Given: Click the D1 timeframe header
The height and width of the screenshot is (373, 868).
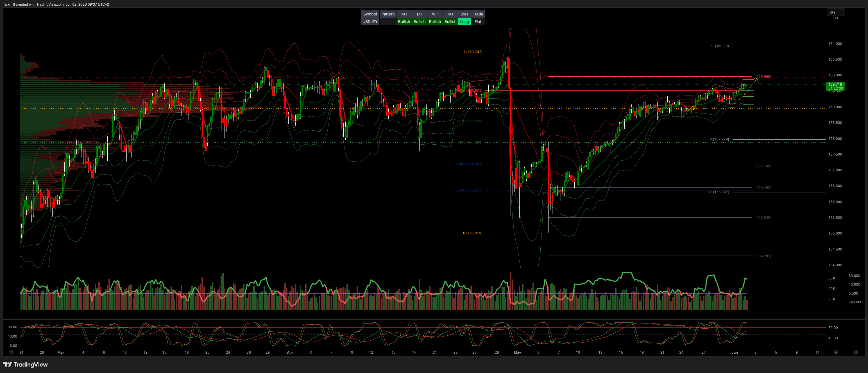Looking at the screenshot, I should click(420, 14).
